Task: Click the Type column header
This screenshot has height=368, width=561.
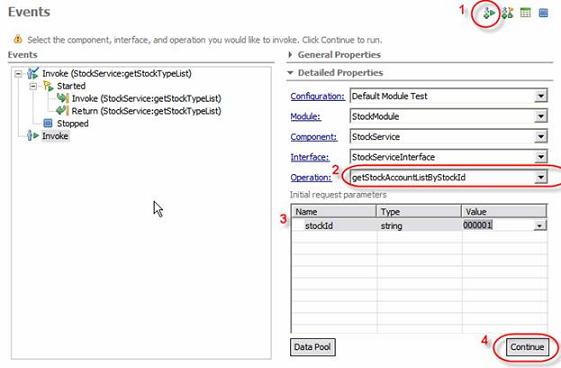Action: [x=419, y=211]
